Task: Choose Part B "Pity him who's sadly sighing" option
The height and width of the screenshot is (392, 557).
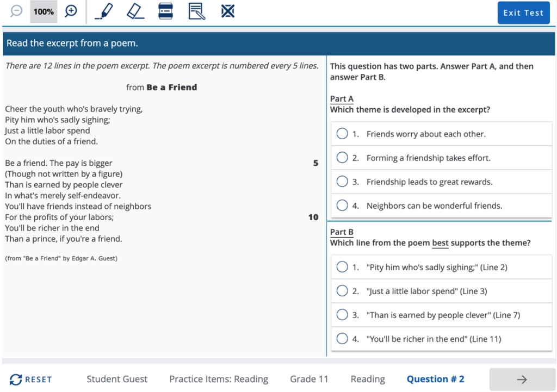Action: click(x=342, y=267)
